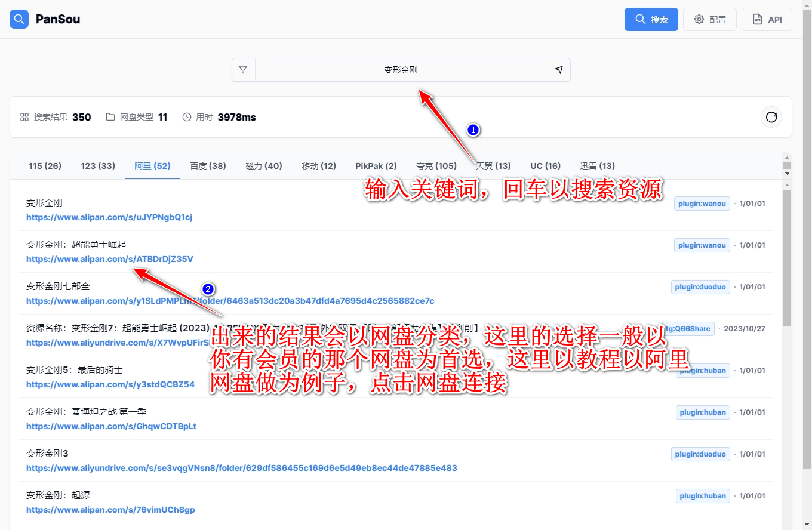Screen dimensions: 812x530
Task: Open the 最后的骑士 link ending y3stdQCBZ54
Action: click(x=110, y=384)
